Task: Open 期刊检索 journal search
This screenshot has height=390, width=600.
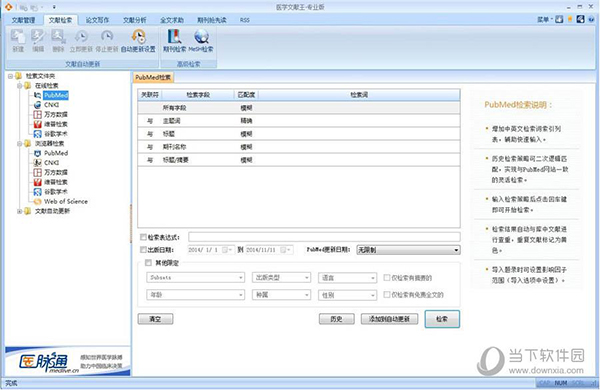Action: tap(174, 40)
